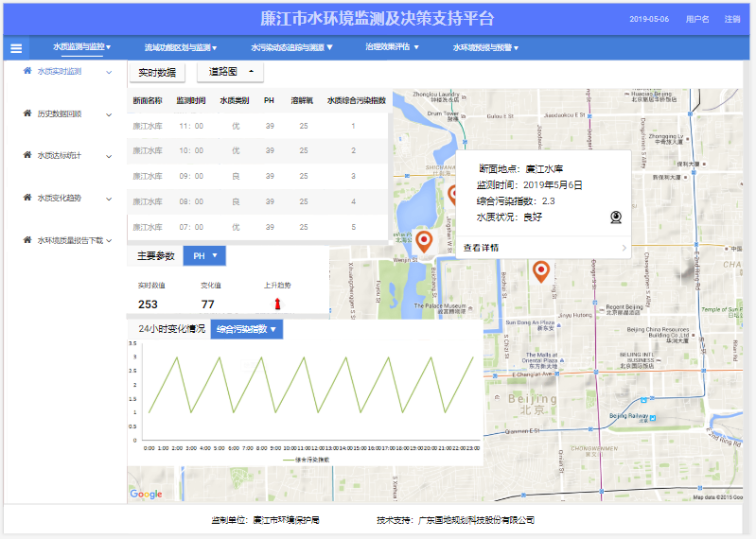Image resolution: width=756 pixels, height=539 pixels.
Task: Select 水质达标统计 in sidebar
Action: 60,156
